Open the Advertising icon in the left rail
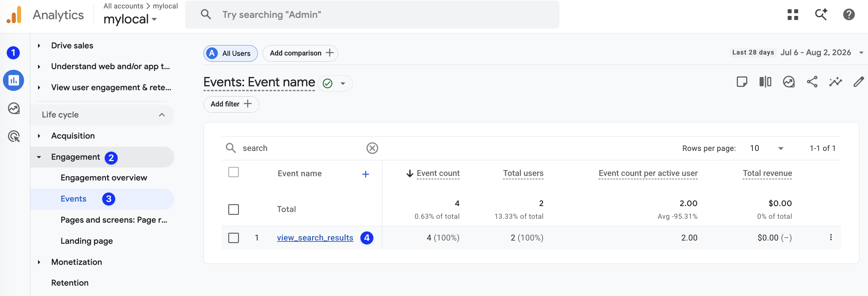The width and height of the screenshot is (868, 296). [x=14, y=136]
